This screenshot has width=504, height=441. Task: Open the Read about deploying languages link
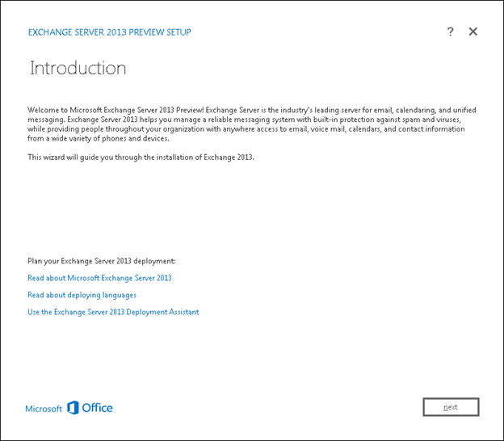tap(82, 295)
